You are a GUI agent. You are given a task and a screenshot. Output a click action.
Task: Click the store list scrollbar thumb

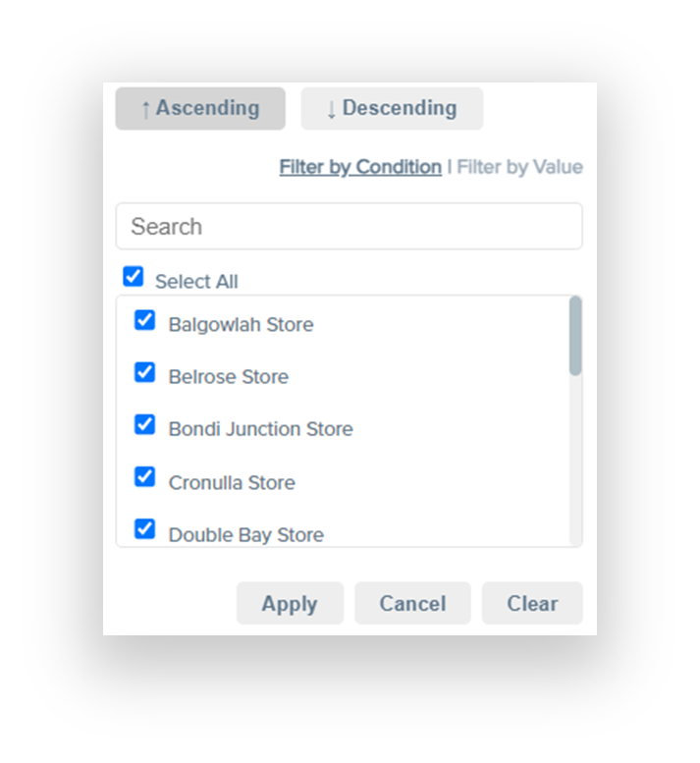click(x=575, y=336)
